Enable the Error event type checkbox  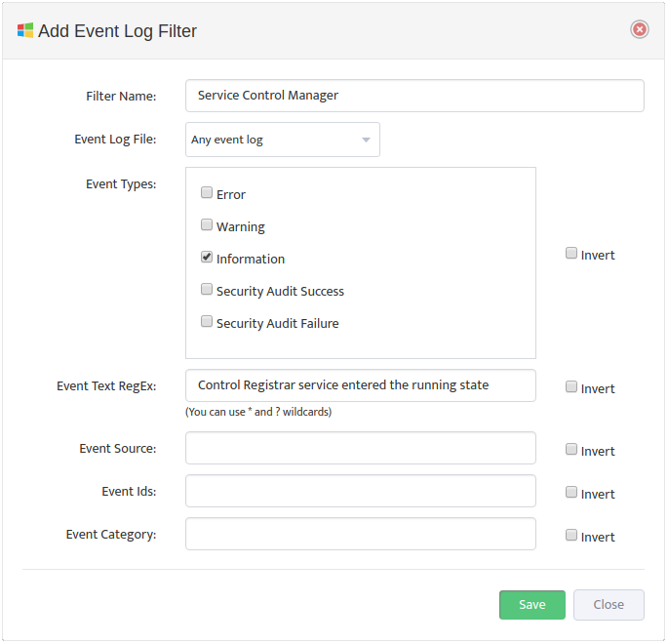point(207,192)
